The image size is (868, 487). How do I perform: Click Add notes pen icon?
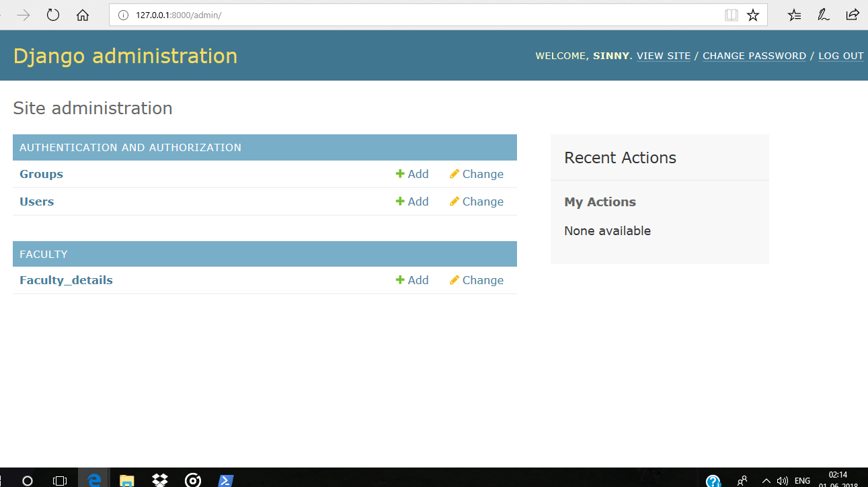pyautogui.click(x=824, y=15)
